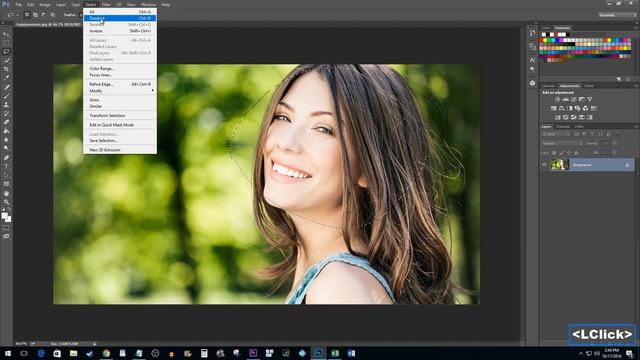Add a Curves adjustment
Screen dimensions: 640x360
[573, 99]
